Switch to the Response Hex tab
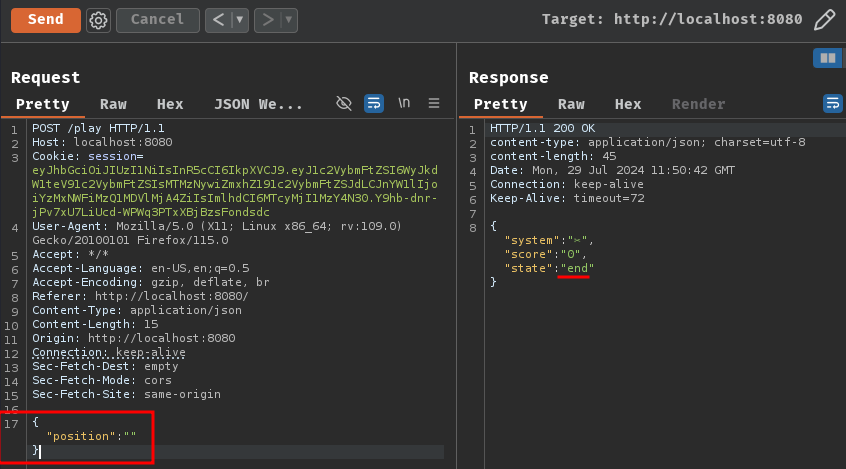Screen dimensions: 846x469 pyautogui.click(x=628, y=104)
